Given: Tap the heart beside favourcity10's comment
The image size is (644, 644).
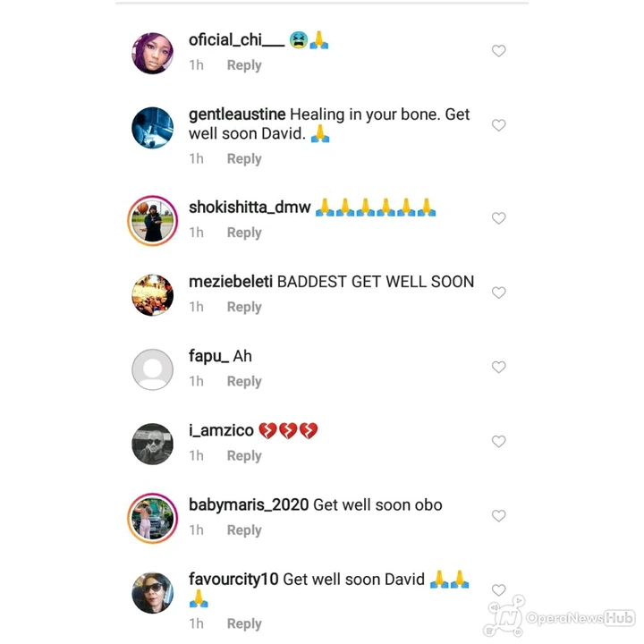Looking at the screenshot, I should click(x=498, y=590).
